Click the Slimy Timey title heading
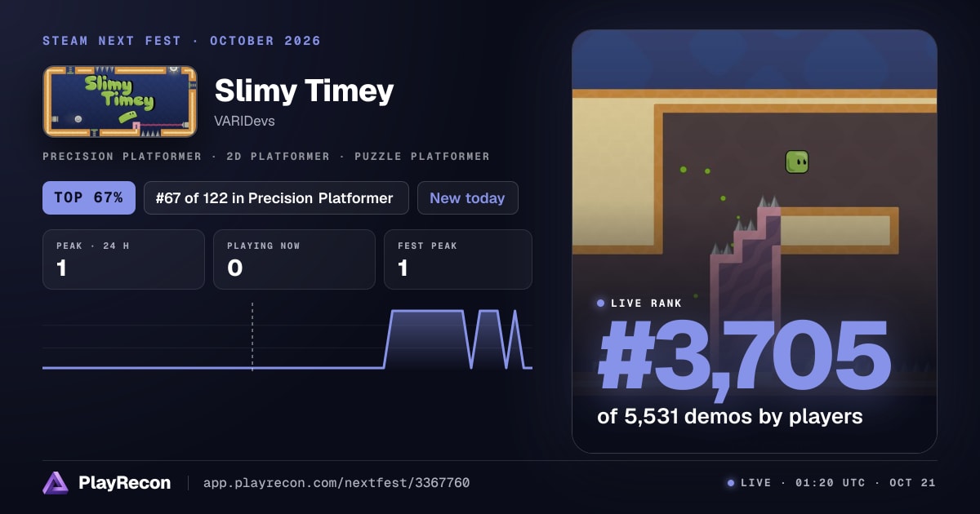980x514 pixels. [304, 91]
